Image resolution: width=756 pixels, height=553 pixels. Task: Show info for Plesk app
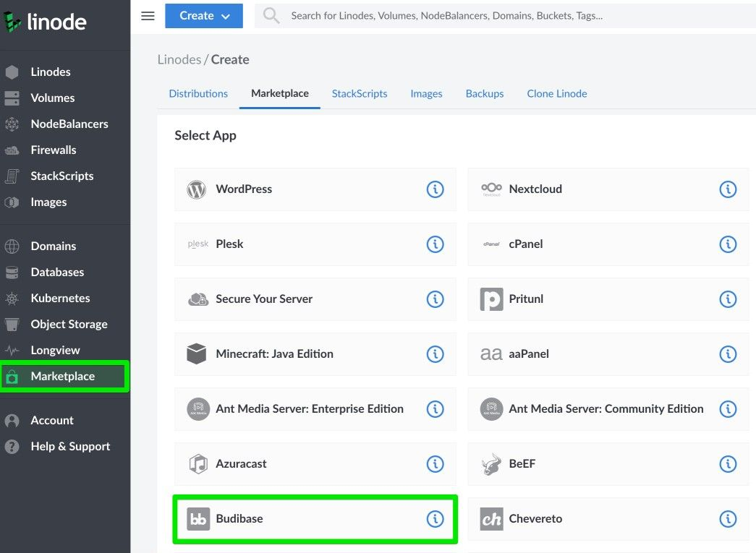(x=435, y=244)
